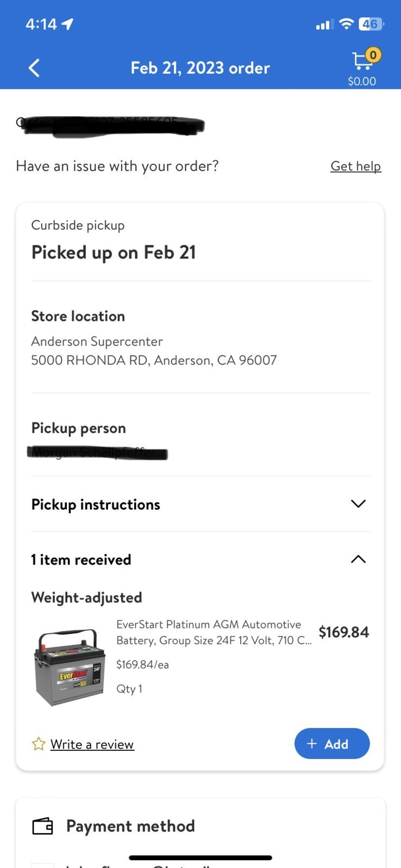
Task: Expand Pickup instructions chevron
Action: 358,504
